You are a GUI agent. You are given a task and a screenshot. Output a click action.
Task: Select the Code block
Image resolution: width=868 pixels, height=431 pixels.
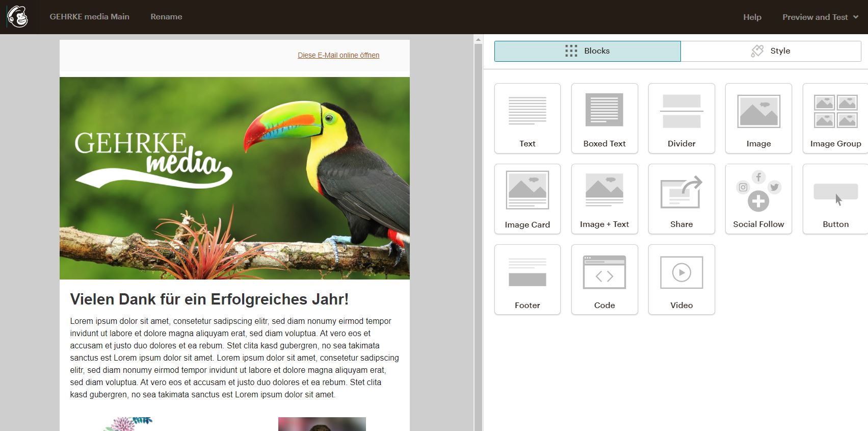[604, 280]
